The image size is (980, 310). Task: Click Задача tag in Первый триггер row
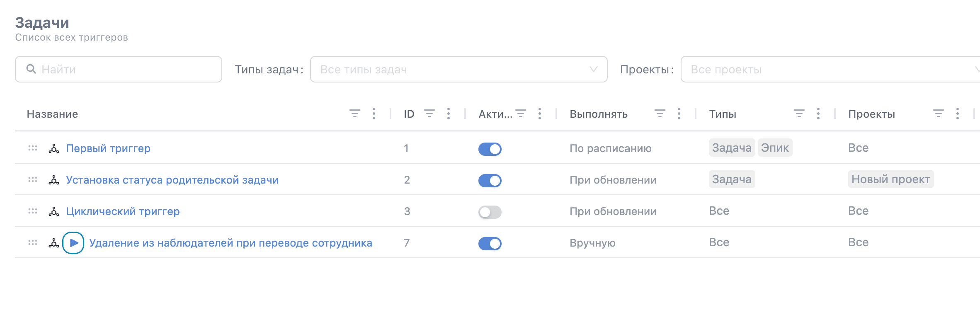732,148
